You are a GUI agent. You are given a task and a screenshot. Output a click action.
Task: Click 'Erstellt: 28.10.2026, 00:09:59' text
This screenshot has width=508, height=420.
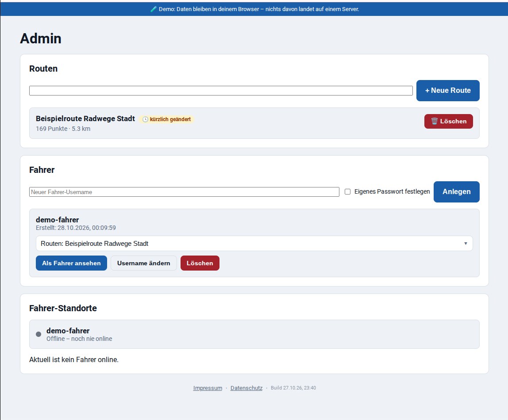pos(76,228)
